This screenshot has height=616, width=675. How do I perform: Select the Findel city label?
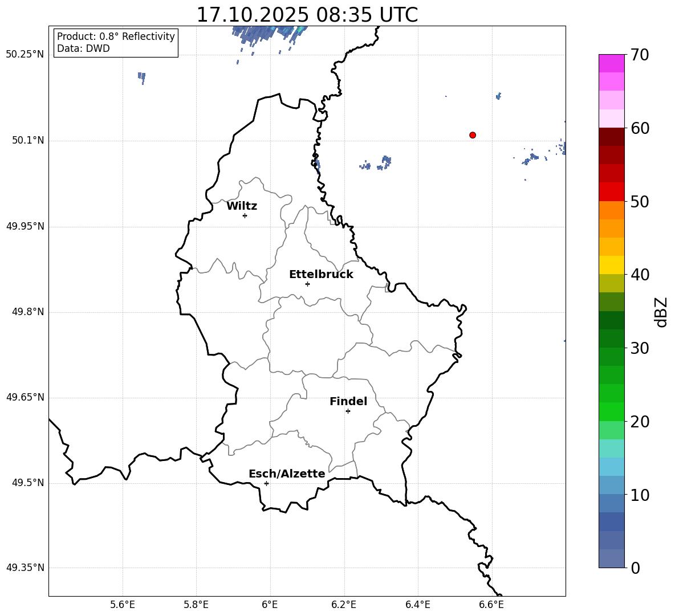pos(348,401)
